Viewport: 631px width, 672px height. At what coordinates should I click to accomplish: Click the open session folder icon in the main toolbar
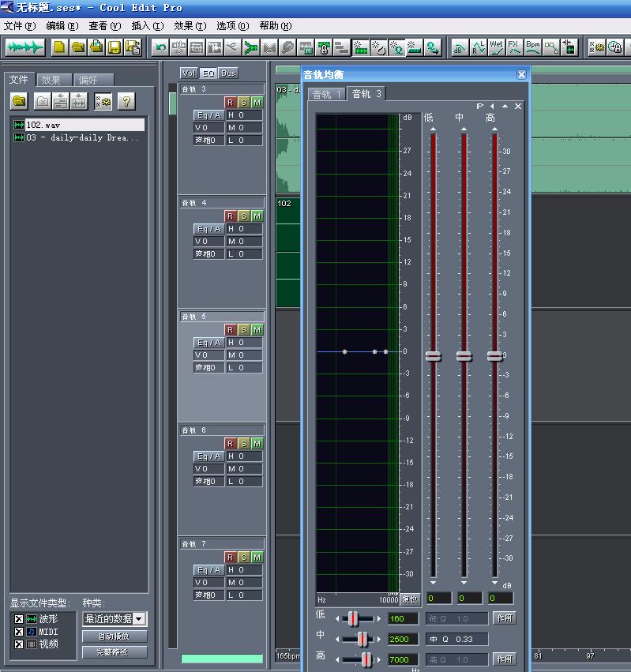(x=78, y=47)
